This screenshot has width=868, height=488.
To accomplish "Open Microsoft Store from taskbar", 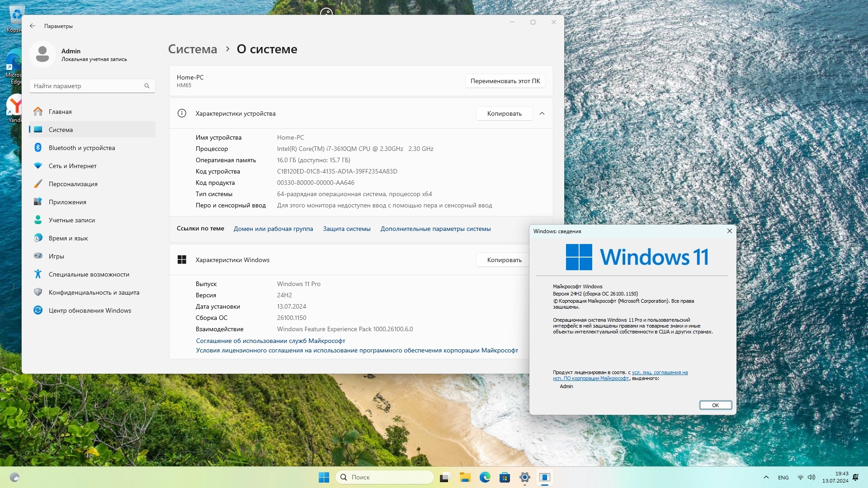I will tap(505, 477).
